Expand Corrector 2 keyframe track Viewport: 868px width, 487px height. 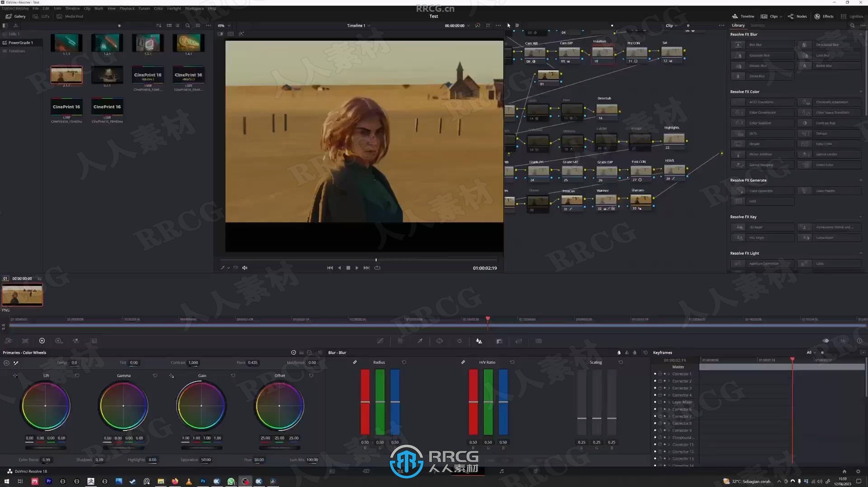(x=669, y=381)
